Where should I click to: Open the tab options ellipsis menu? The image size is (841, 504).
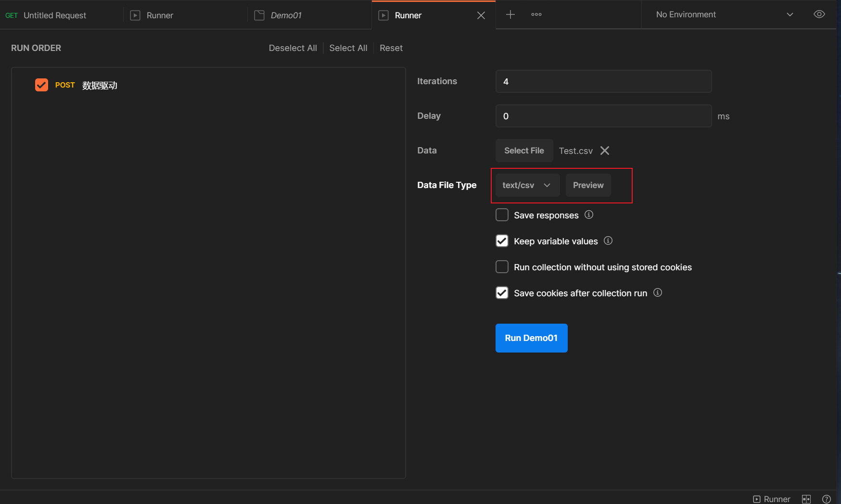point(536,14)
